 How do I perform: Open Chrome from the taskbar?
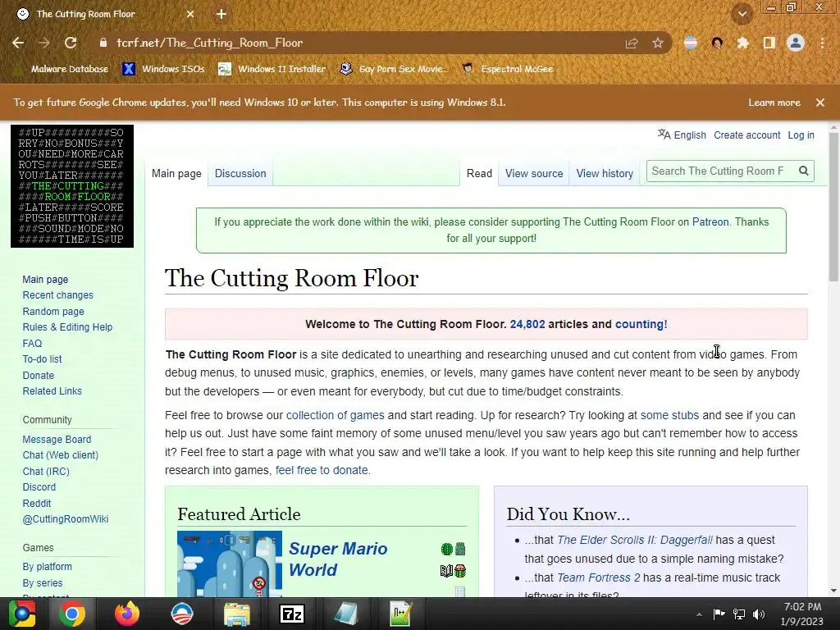coord(72,614)
